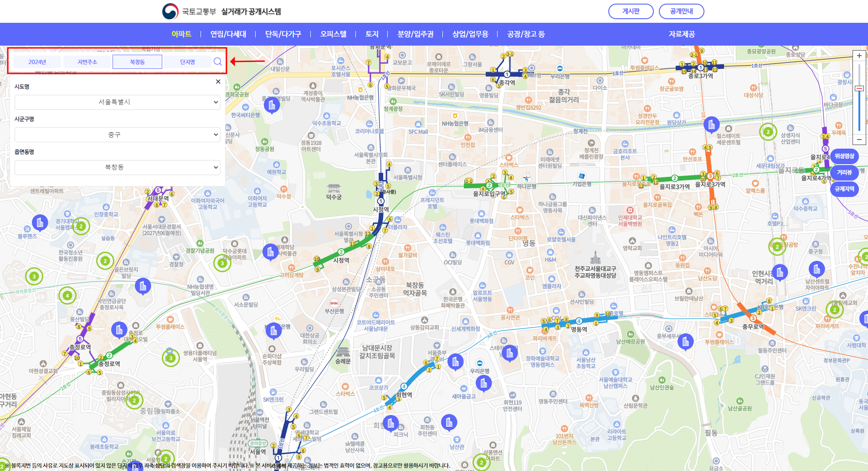868x471 pixels.
Task: Open the 2024년 year selector
Action: click(37, 62)
